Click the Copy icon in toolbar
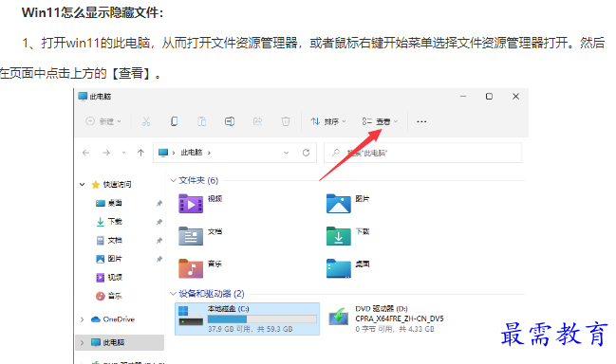The width and height of the screenshot is (616, 364). (174, 121)
